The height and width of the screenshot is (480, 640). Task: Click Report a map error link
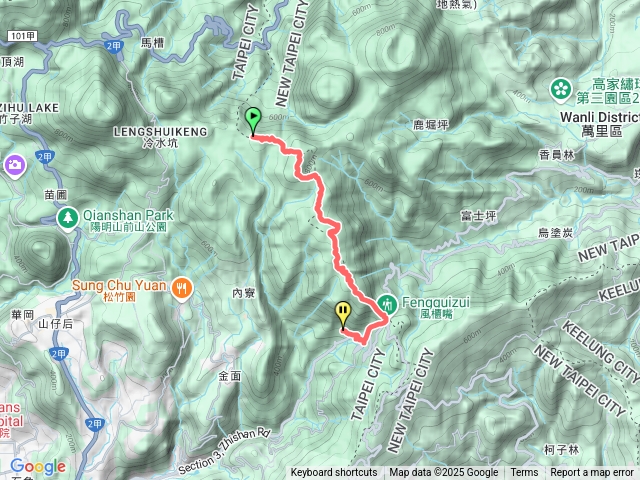point(591,473)
